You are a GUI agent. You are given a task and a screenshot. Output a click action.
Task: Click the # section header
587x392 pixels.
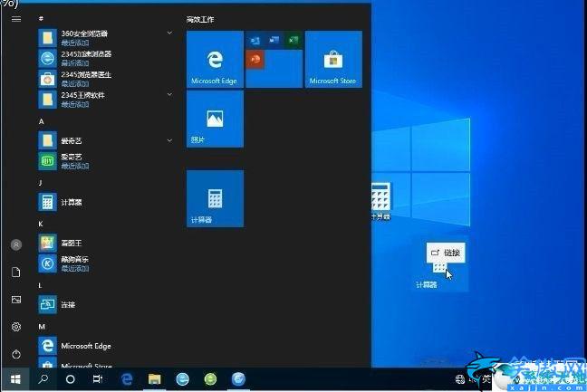pyautogui.click(x=41, y=18)
